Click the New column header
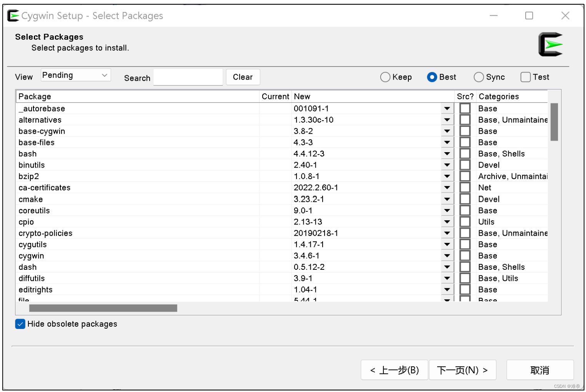Image resolution: width=586 pixels, height=392 pixels. point(373,96)
